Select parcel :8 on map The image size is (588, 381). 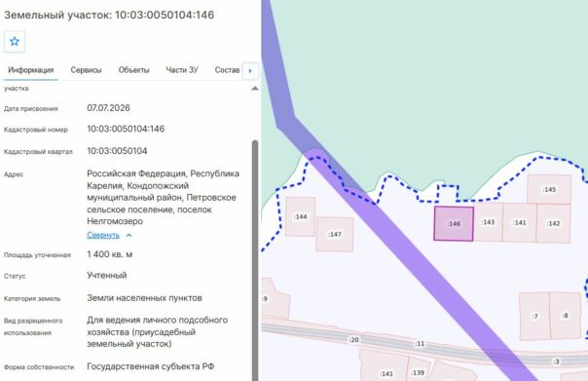(x=566, y=316)
